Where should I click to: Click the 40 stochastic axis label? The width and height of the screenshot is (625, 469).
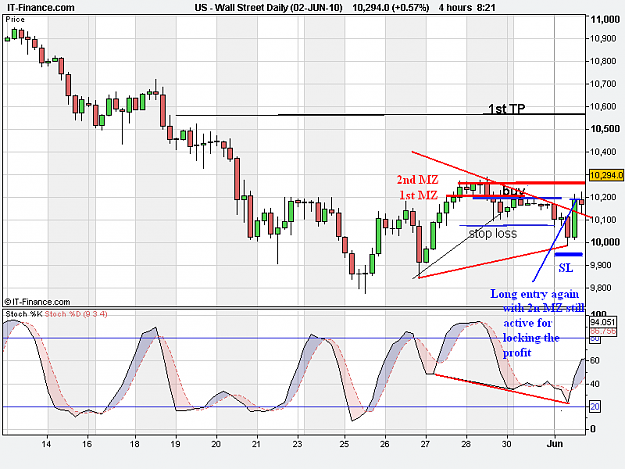pyautogui.click(x=594, y=384)
